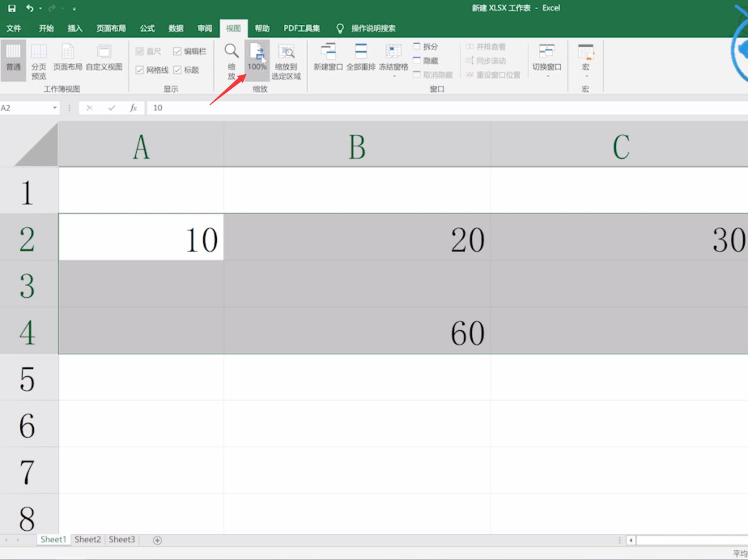
Task: Switch to the Sheet2 tab
Action: (x=87, y=539)
